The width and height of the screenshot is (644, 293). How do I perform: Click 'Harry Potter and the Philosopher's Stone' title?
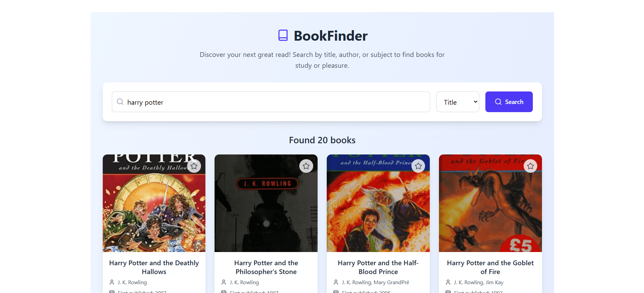266,267
